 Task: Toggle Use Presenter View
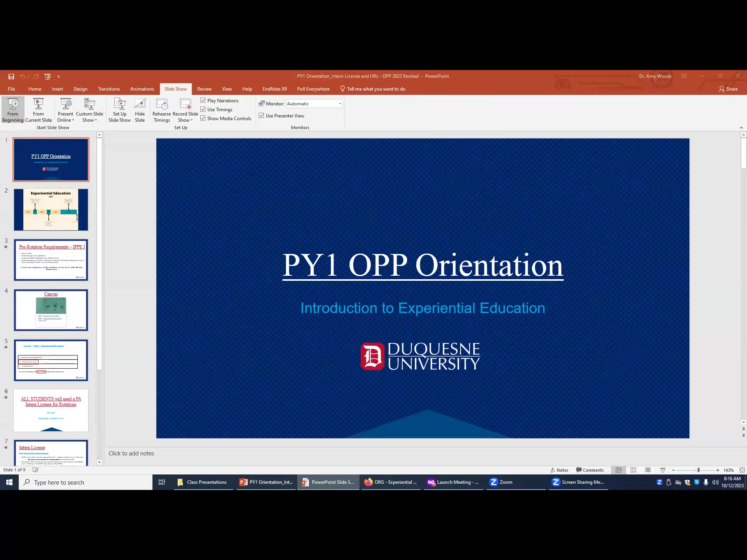261,115
